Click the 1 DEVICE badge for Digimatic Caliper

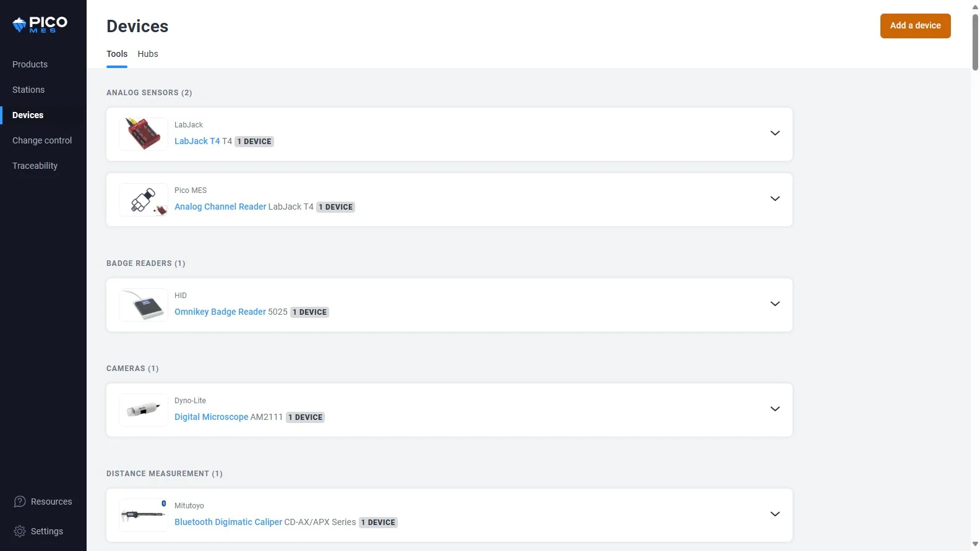point(378,523)
